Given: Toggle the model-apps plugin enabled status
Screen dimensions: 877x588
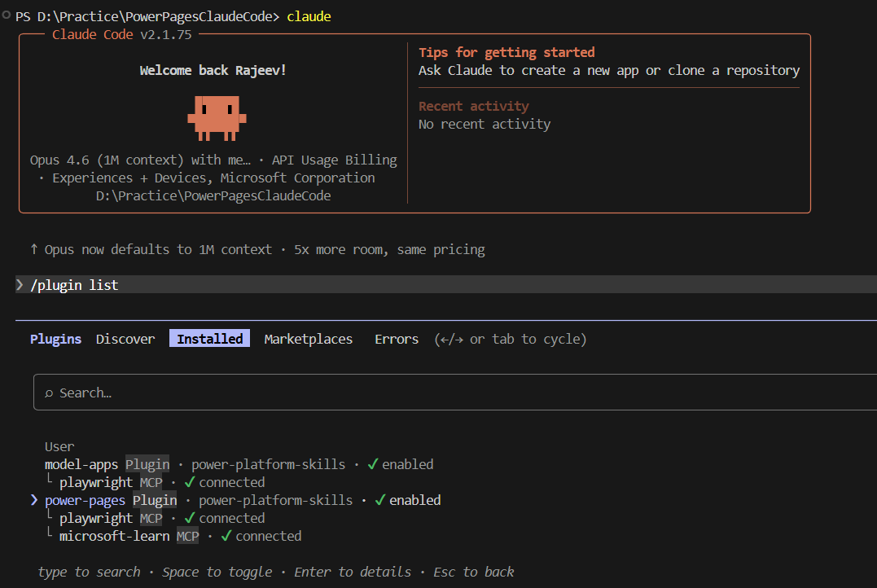Looking at the screenshot, I should (407, 464).
